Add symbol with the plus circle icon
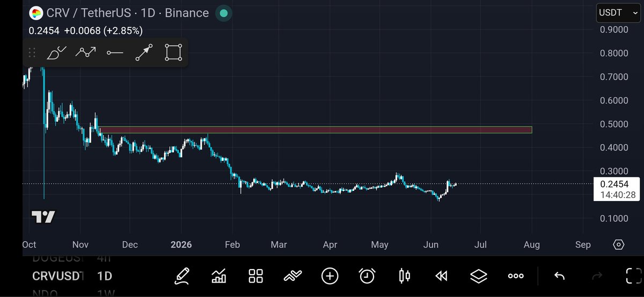 (330, 276)
